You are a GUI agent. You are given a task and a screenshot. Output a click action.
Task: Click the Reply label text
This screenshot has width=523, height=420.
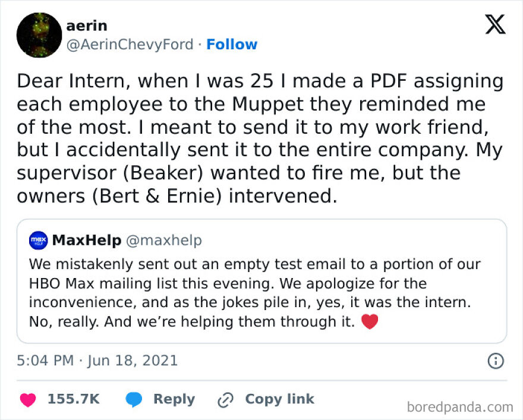(174, 399)
